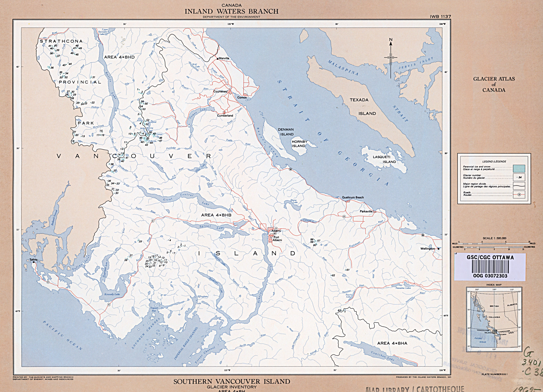Click the PACIFIC OCEAN label
The height and width of the screenshot is (392, 543).
[62, 335]
